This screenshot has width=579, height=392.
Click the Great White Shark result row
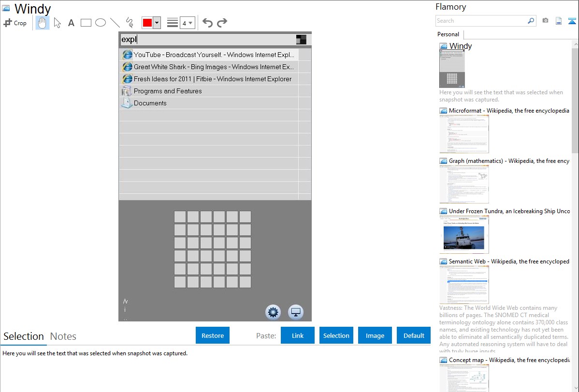pyautogui.click(x=209, y=67)
